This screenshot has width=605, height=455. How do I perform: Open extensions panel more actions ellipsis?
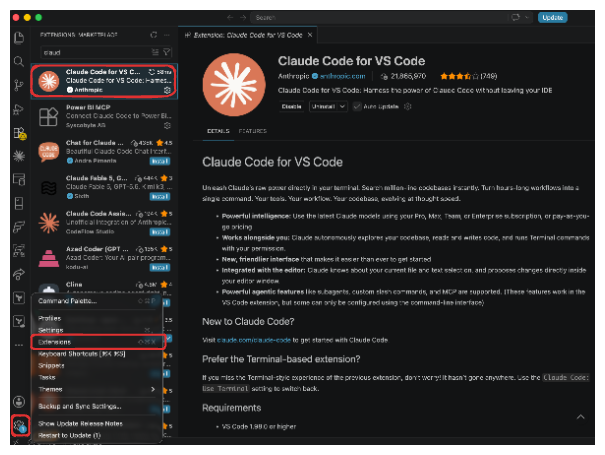point(167,35)
